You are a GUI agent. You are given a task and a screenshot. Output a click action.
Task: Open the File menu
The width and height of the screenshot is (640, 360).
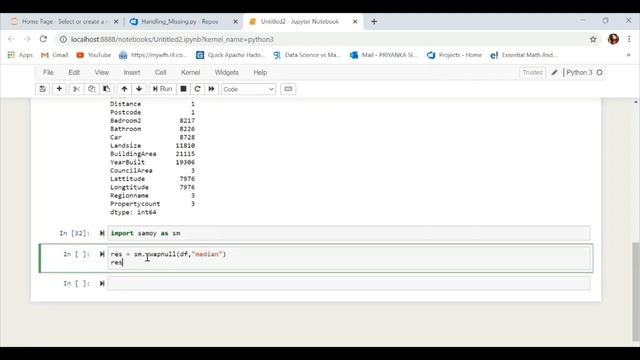(x=48, y=72)
